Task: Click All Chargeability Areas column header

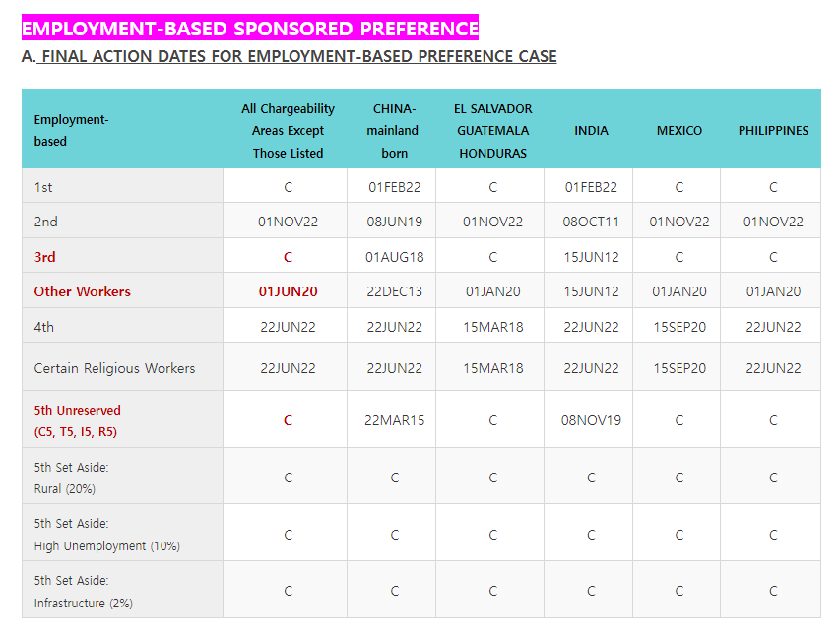Action: [288, 131]
